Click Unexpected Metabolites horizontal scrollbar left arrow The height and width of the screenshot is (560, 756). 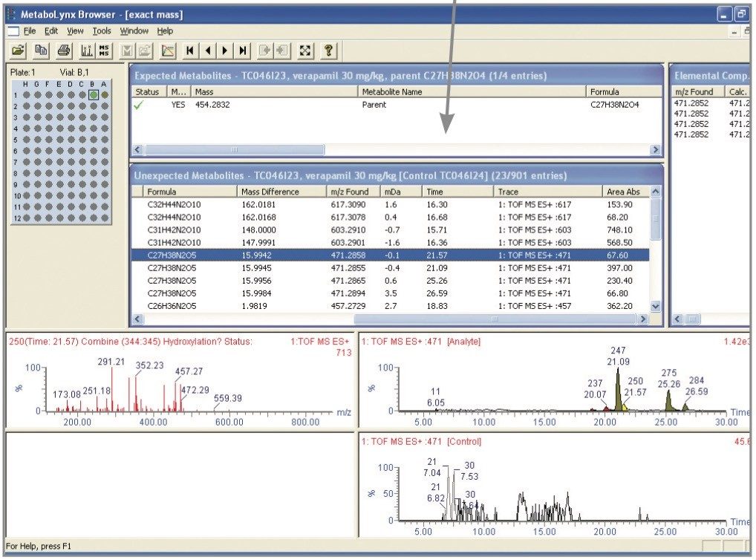(x=137, y=319)
